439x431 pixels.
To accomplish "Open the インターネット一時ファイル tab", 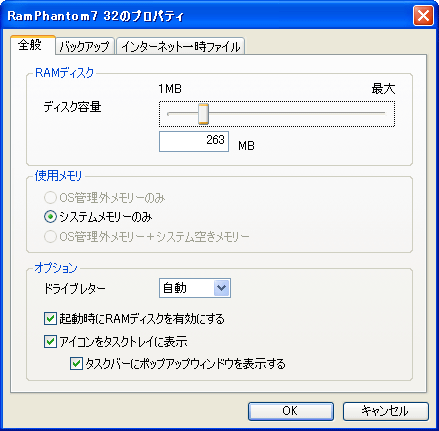I will click(180, 47).
